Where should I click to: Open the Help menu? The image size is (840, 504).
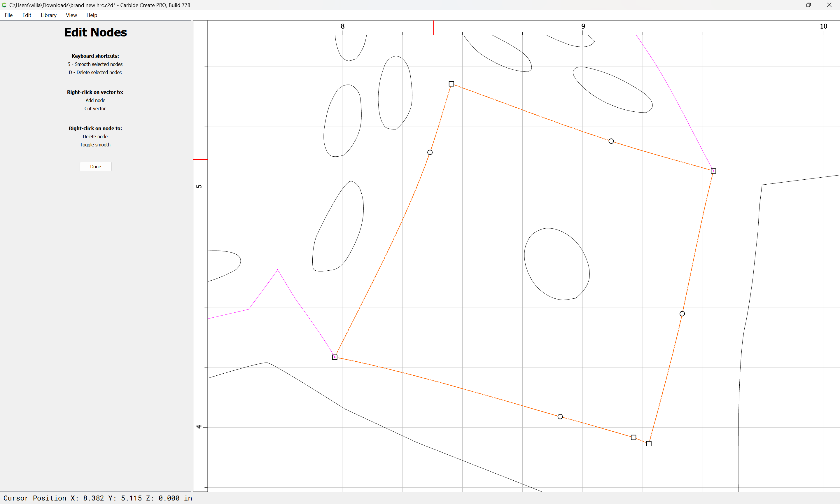pyautogui.click(x=92, y=15)
